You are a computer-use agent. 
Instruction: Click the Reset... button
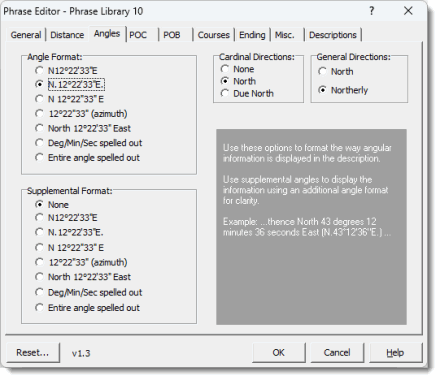33,353
